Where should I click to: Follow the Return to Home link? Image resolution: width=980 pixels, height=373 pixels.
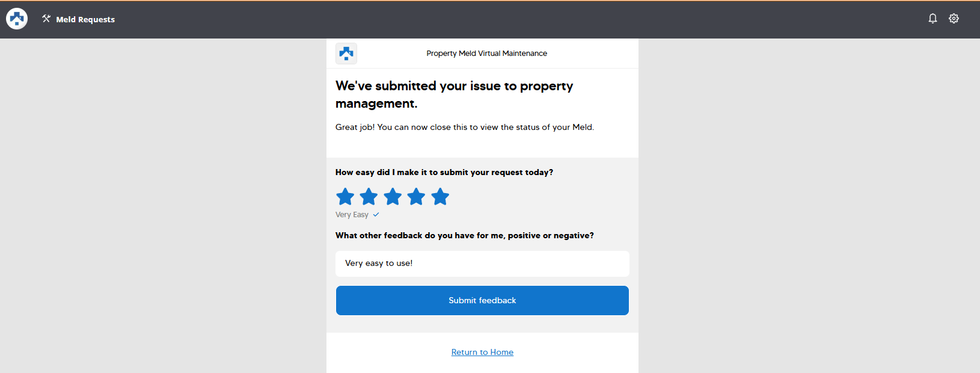pos(482,352)
